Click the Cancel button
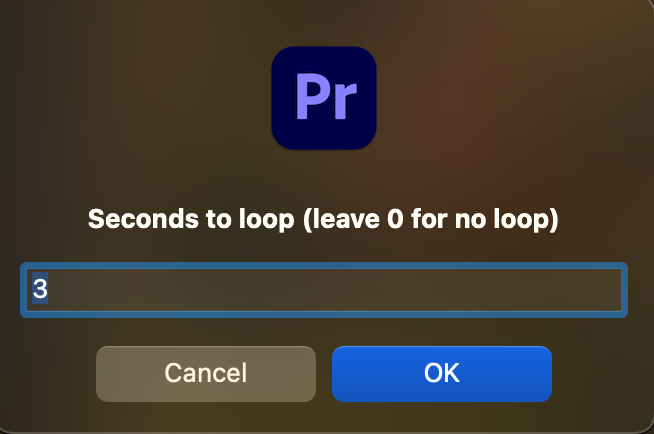 tap(205, 373)
